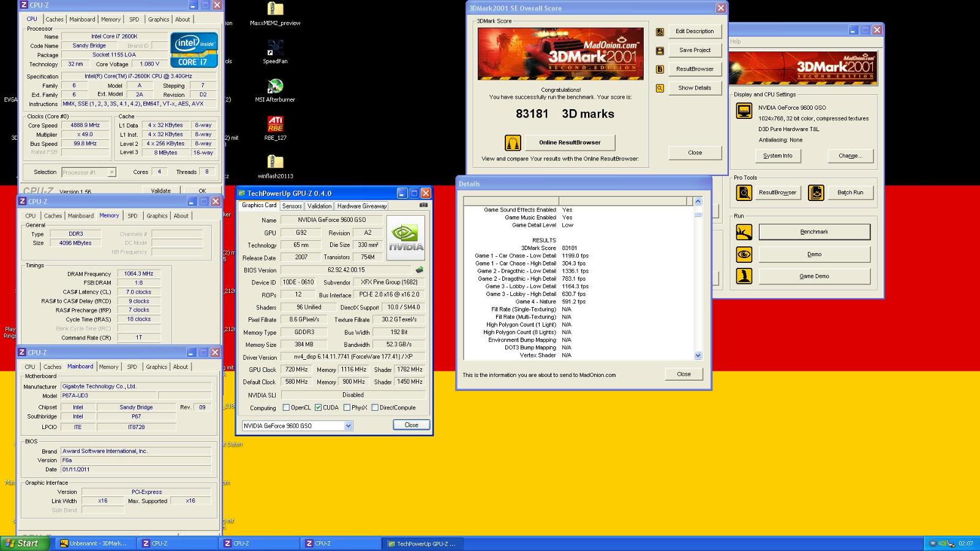This screenshot has width=980, height=551.
Task: Open the SPD tab in the Memory CPU-Z window
Action: [x=132, y=216]
